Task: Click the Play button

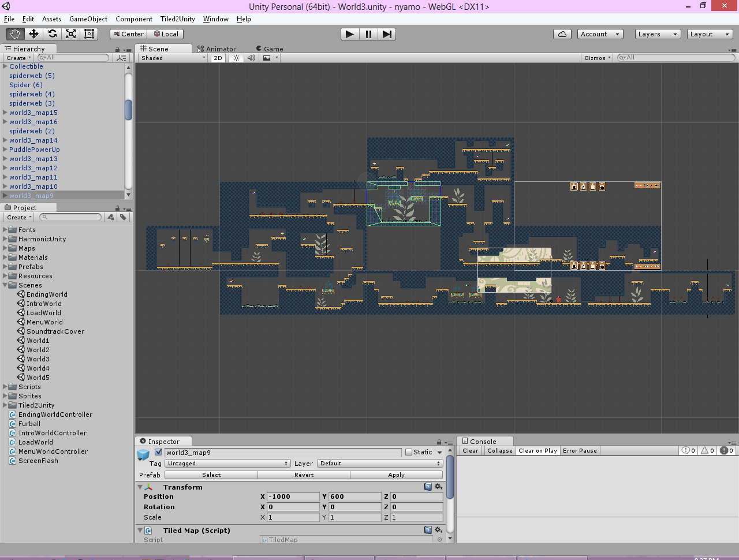Action: click(x=350, y=34)
